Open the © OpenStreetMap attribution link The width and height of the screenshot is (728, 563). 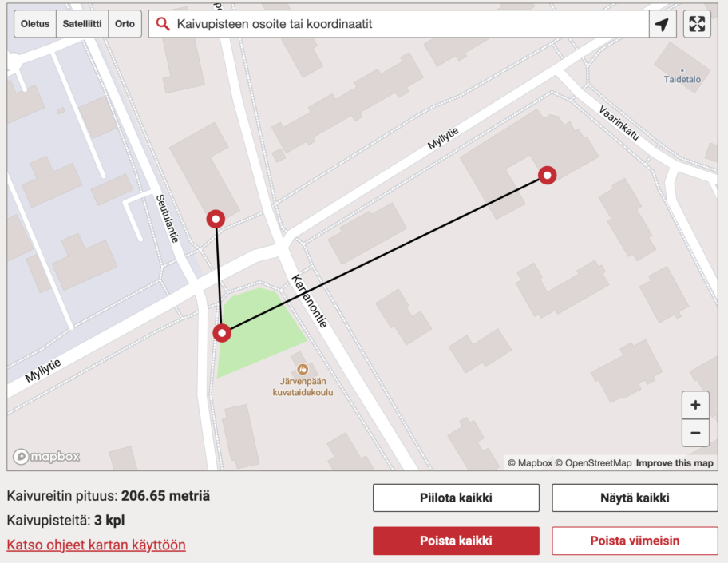[593, 463]
